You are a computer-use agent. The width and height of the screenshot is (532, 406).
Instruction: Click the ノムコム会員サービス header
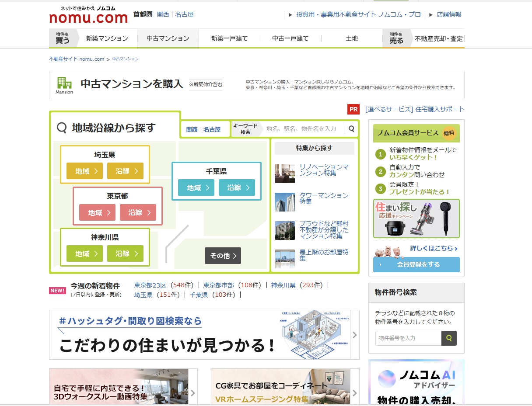pyautogui.click(x=416, y=133)
